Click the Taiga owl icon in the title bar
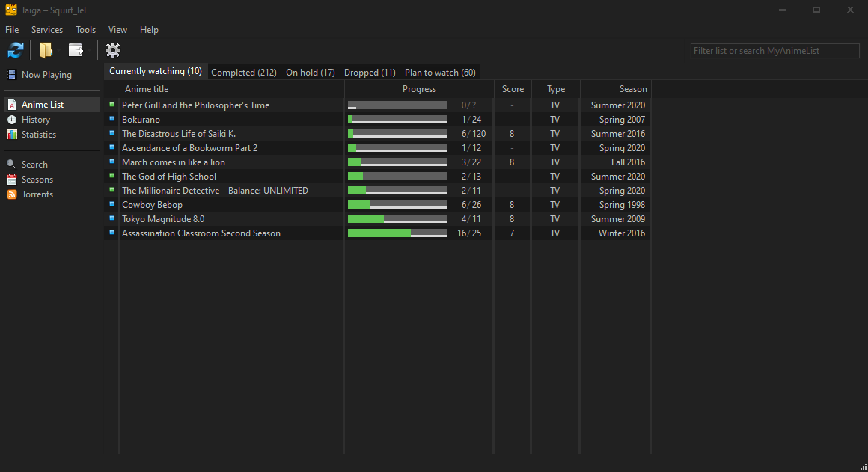The width and height of the screenshot is (868, 472). 11,10
